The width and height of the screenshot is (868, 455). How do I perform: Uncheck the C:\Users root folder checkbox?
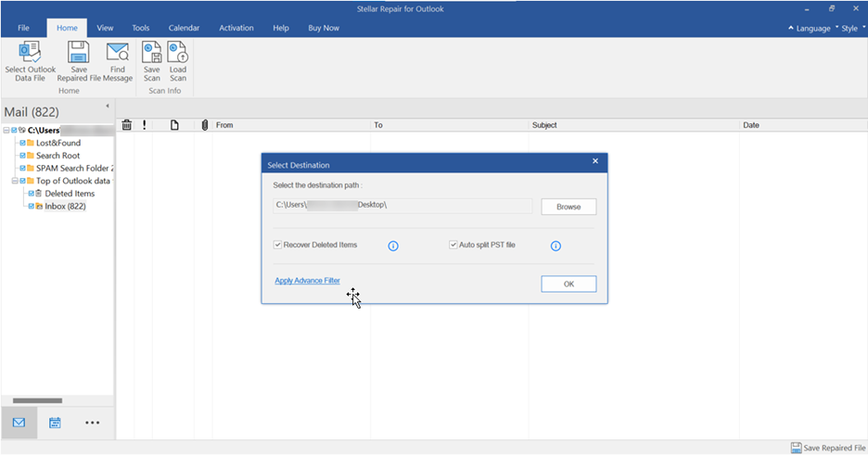point(14,131)
